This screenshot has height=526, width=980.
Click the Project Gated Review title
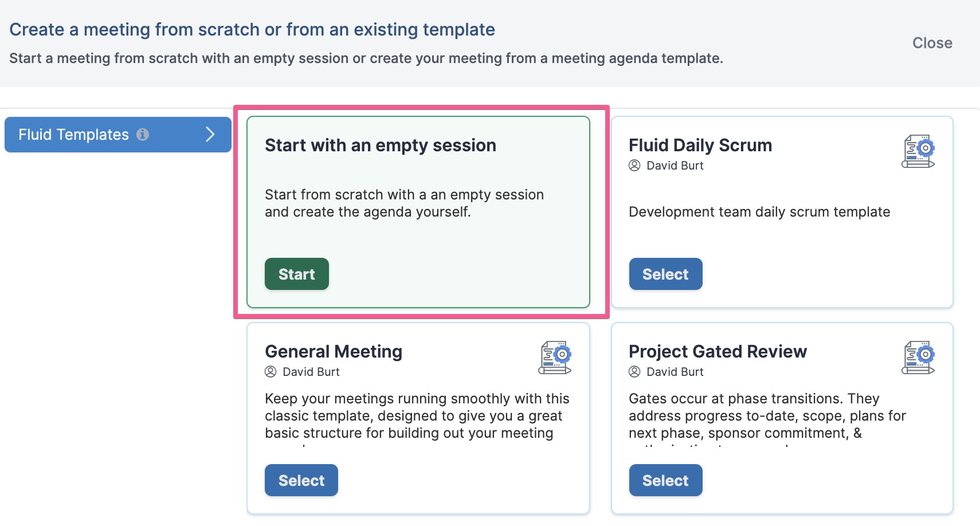pos(718,351)
